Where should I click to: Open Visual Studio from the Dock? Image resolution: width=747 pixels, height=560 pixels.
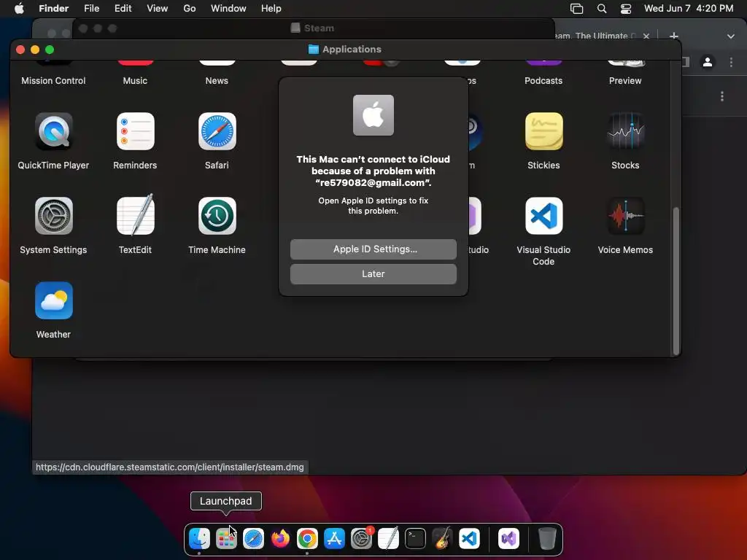[508, 539]
